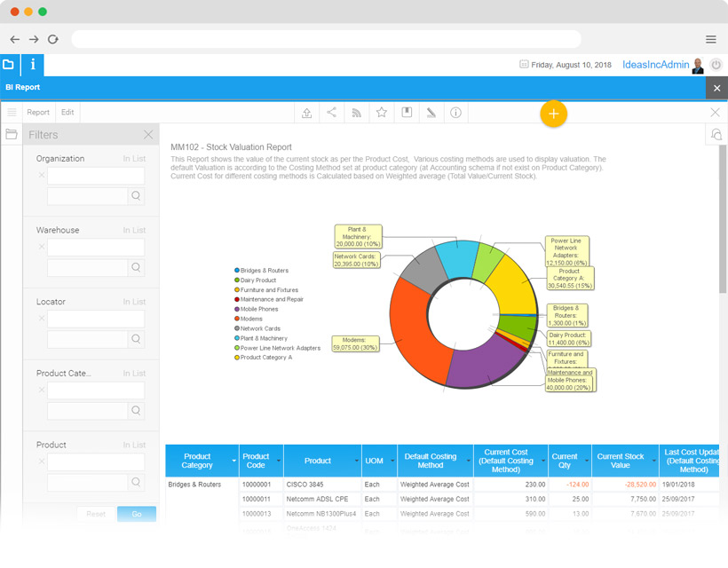This screenshot has width=728, height=568.
Task: Open the Report menu
Action: [x=38, y=113]
